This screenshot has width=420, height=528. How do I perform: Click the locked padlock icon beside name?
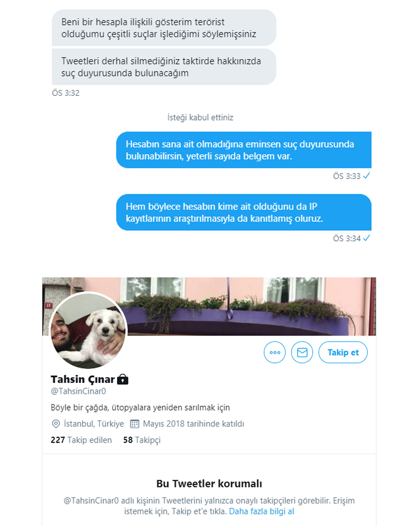click(123, 379)
